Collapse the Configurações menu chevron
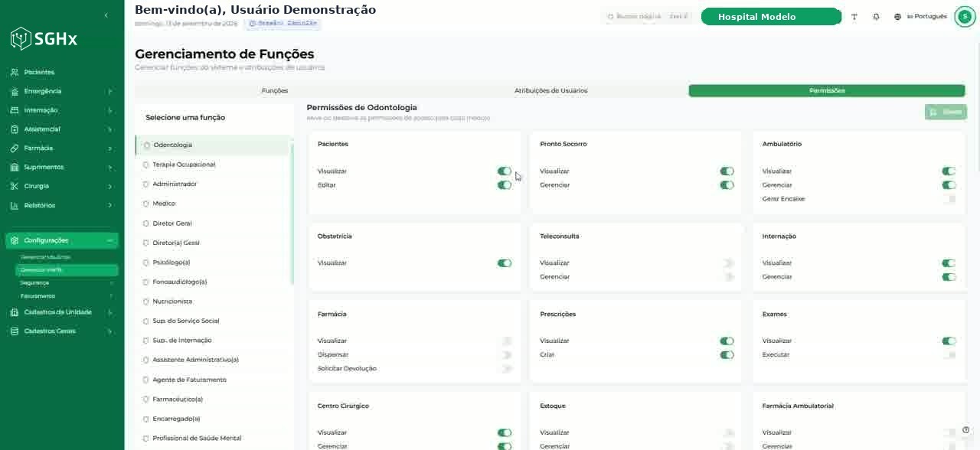This screenshot has width=980, height=450. (109, 240)
